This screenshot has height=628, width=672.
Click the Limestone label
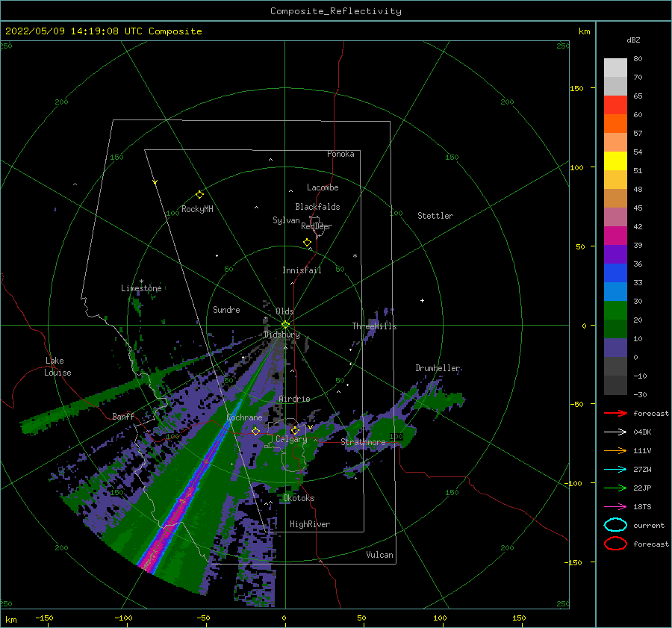[x=141, y=288]
